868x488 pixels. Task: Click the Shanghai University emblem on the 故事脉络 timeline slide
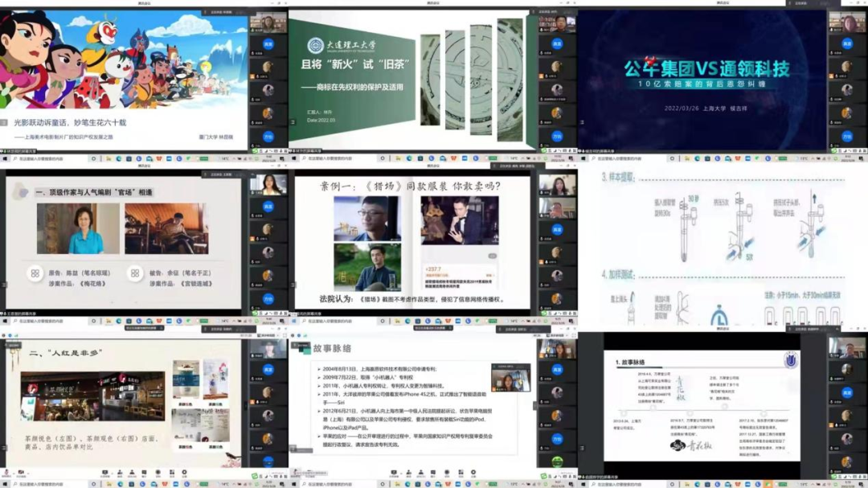pyautogui.click(x=789, y=363)
